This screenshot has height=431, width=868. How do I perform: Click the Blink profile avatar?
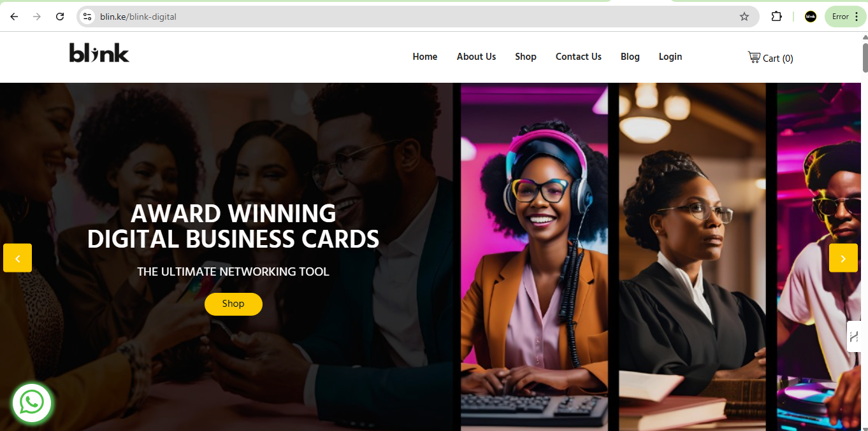(811, 17)
